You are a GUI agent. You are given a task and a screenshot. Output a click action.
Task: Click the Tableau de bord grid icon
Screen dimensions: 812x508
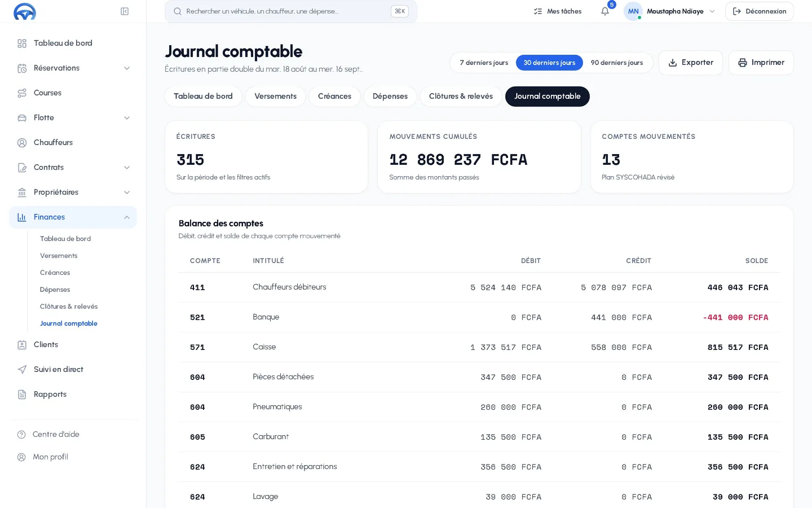22,43
